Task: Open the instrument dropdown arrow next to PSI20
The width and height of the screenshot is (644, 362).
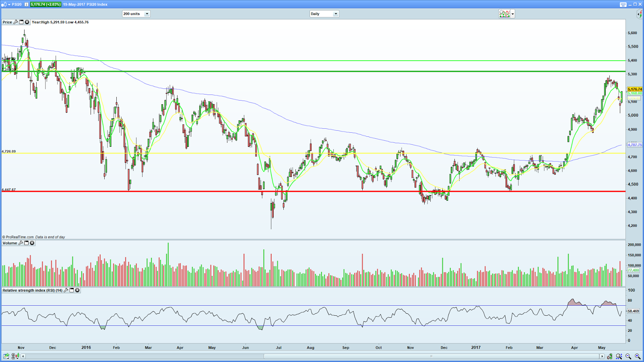Action: click(9, 4)
